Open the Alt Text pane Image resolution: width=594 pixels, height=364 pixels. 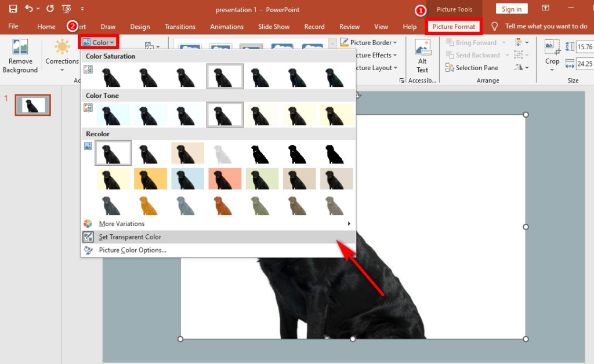point(422,55)
